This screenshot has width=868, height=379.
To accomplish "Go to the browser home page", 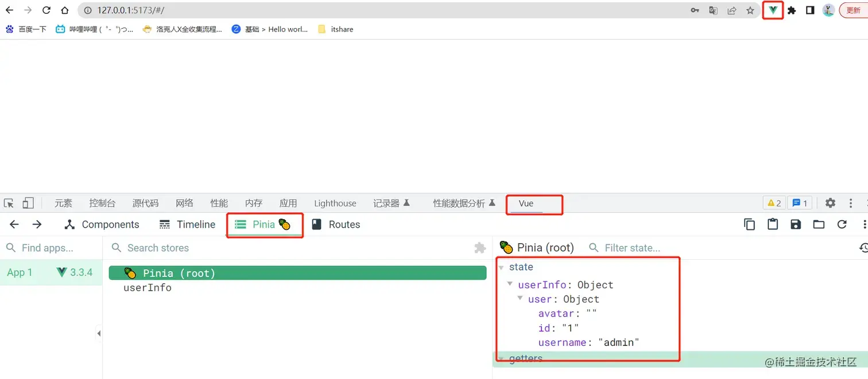I will click(x=65, y=10).
